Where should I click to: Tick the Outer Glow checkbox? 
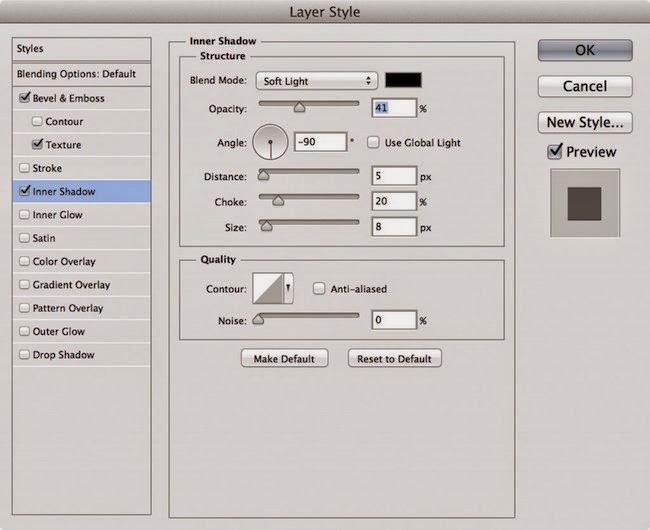(24, 331)
